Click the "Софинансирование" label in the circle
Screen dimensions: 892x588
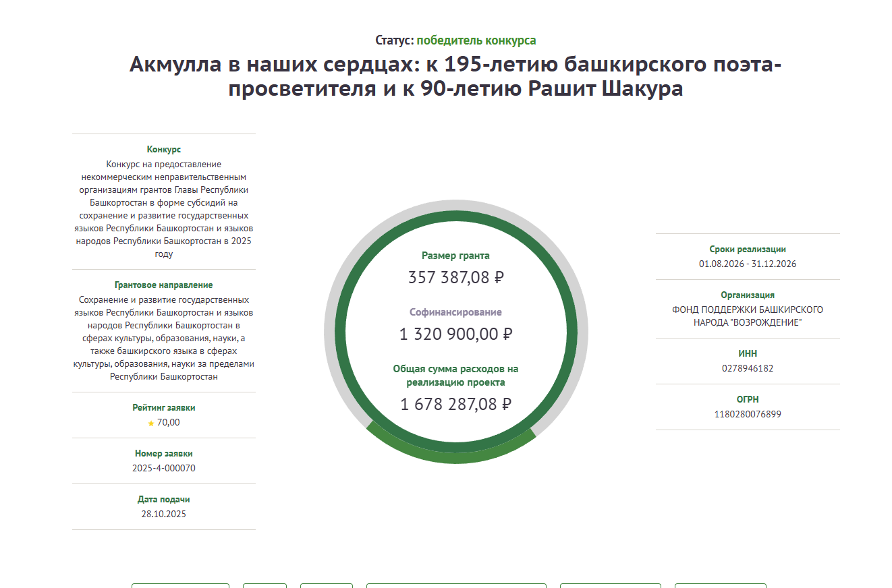pos(455,312)
